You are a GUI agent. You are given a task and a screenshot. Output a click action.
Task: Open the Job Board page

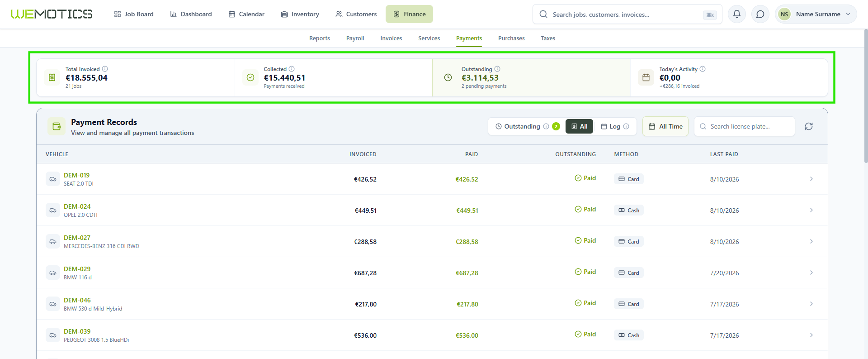[x=134, y=14]
